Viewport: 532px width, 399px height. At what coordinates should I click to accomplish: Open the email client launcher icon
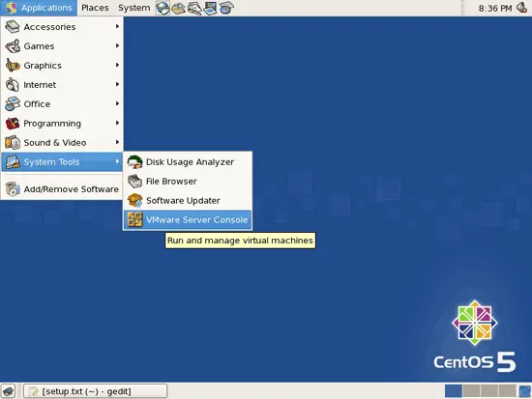[179, 8]
